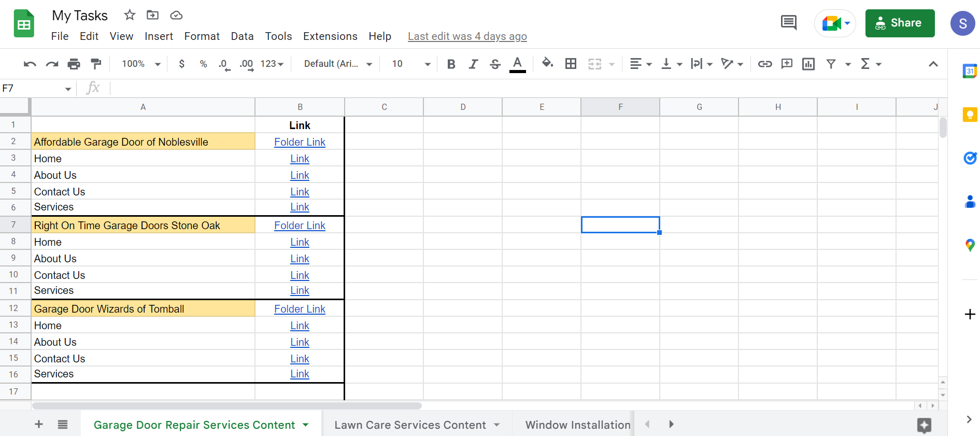Open the File menu
The height and width of the screenshot is (436, 980).
point(60,36)
